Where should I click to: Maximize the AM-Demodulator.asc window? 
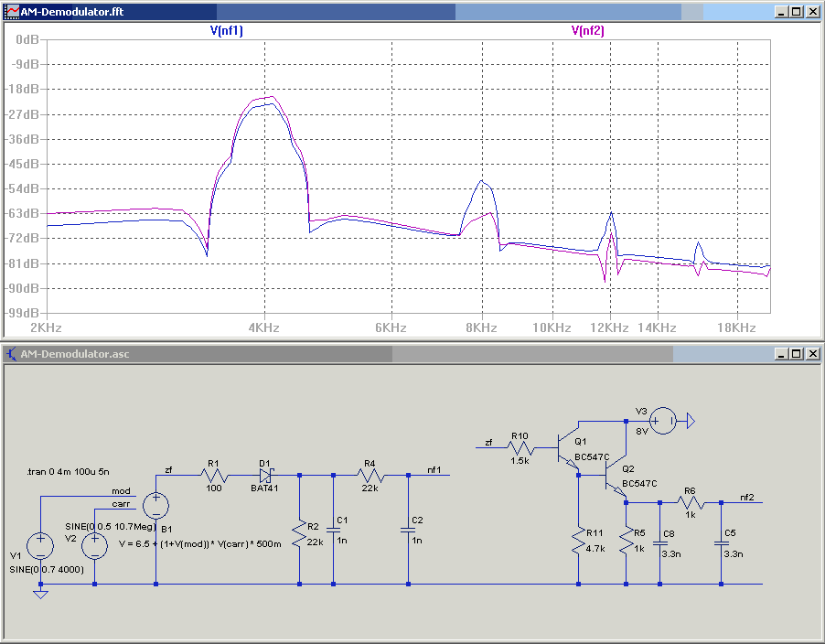tap(797, 354)
